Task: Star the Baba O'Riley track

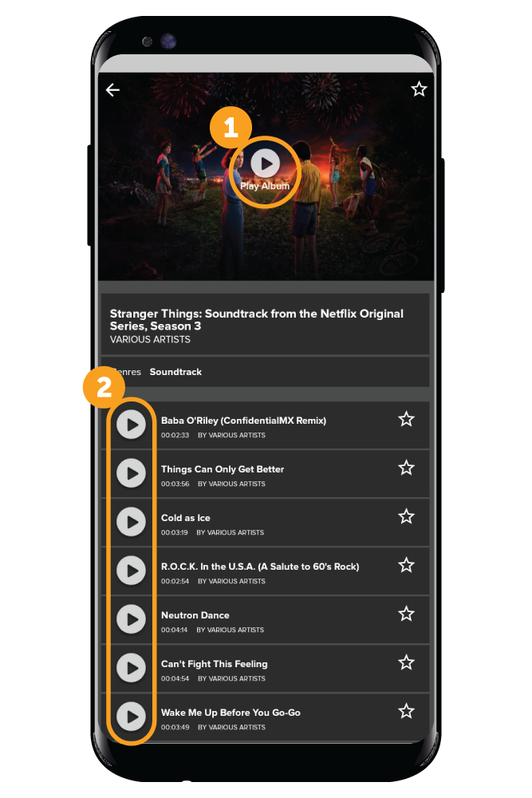Action: point(406,419)
